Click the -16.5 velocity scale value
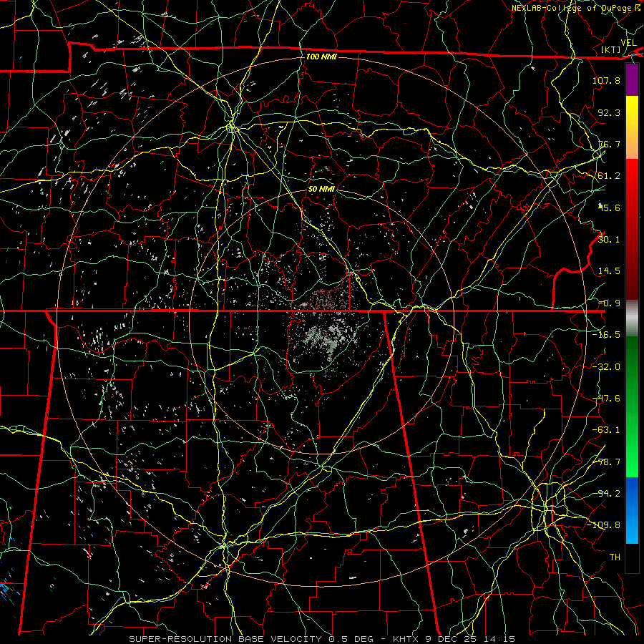The width and height of the screenshot is (644, 644). pos(606,335)
